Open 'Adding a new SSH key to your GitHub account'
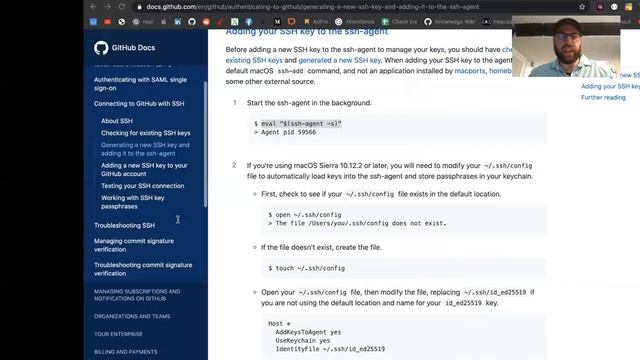Screen dimensions: 640x360 pos(144,169)
